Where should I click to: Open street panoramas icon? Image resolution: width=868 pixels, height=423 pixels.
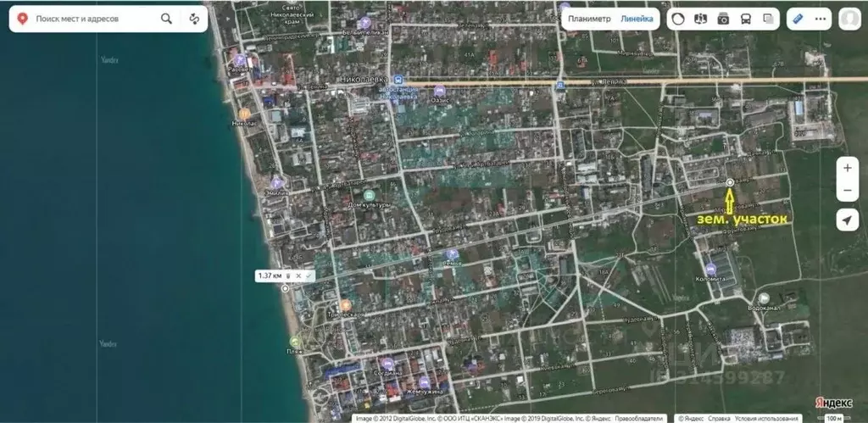coord(701,19)
